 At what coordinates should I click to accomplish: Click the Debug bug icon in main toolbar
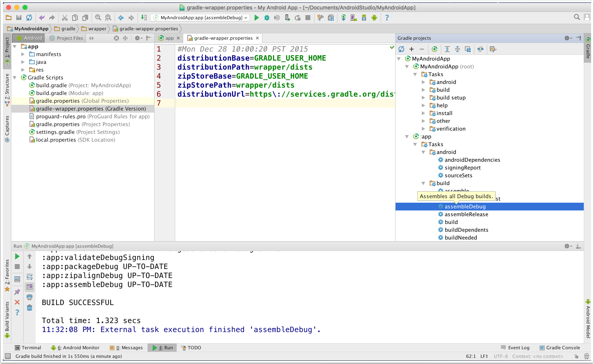pos(267,18)
